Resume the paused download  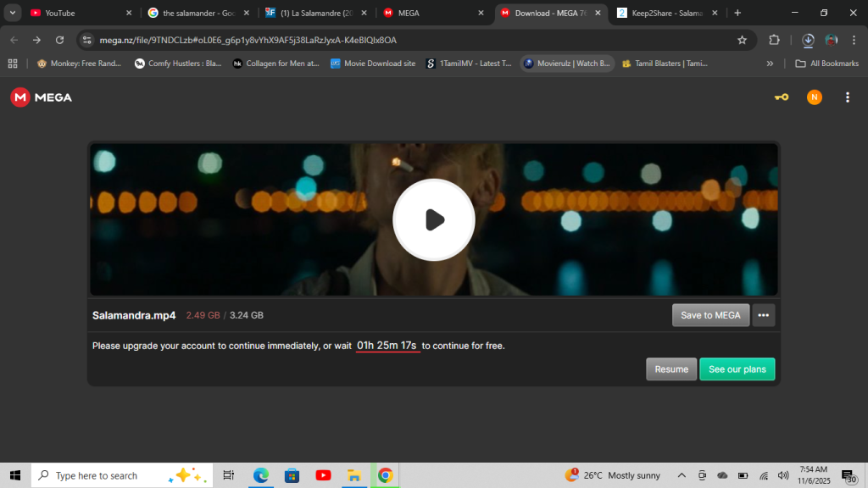tap(671, 369)
